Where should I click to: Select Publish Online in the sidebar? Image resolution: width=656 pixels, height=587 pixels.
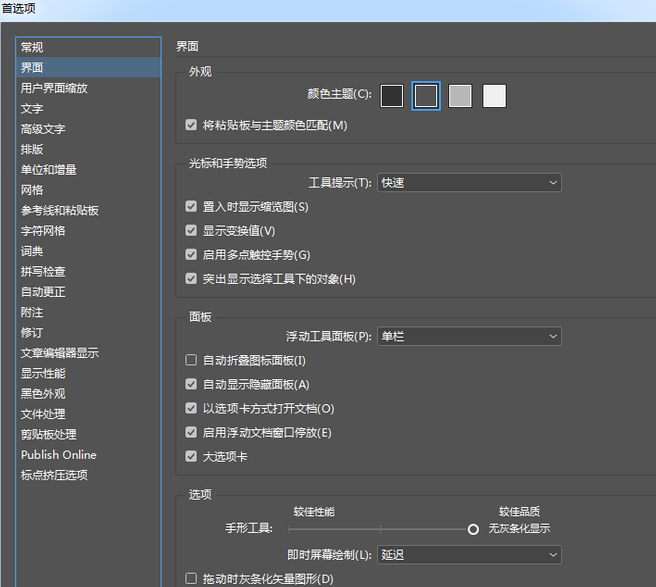click(x=58, y=455)
